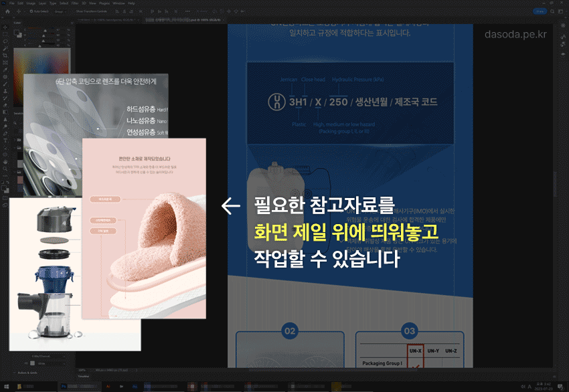Select the Rectangular Marquee tool
The width and height of the screenshot is (569, 392).
(x=5, y=34)
